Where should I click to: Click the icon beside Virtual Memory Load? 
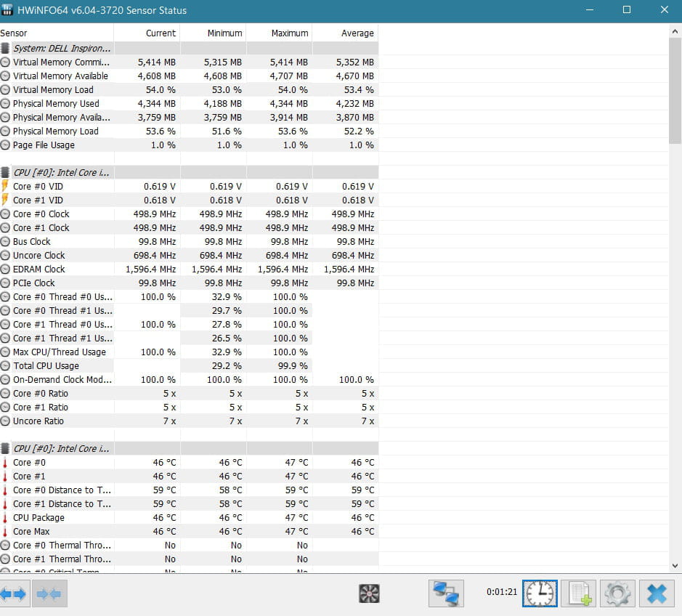point(5,89)
